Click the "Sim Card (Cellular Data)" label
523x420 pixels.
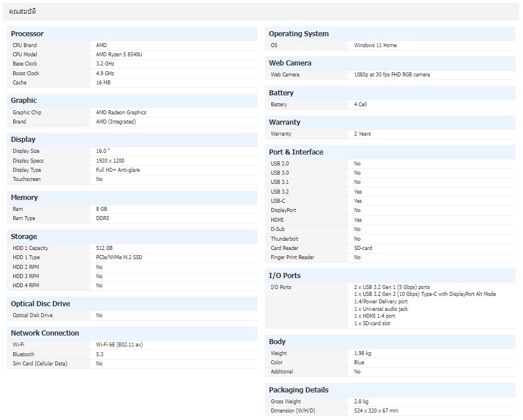40,364
